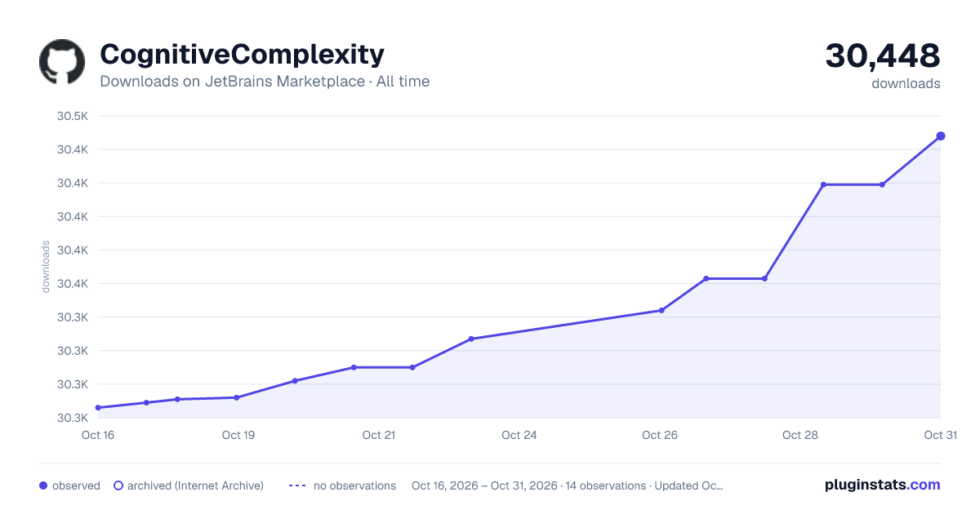Click the dashed 'no observations' legend line
The image size is (980, 514).
click(x=297, y=485)
